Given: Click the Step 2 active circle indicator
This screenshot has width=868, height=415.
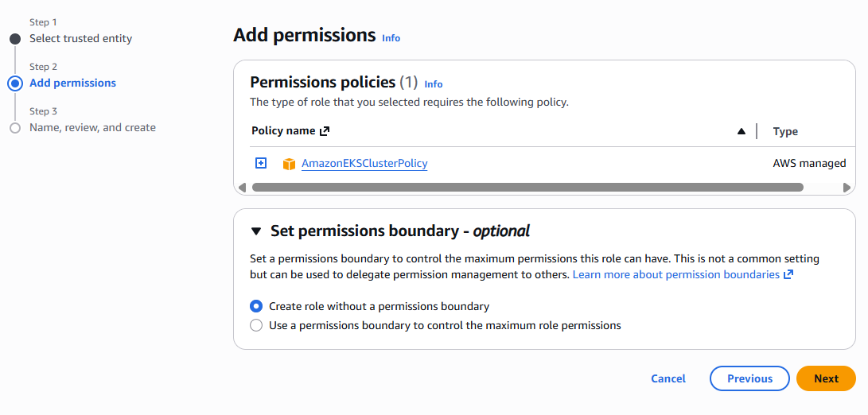Looking at the screenshot, I should point(14,83).
